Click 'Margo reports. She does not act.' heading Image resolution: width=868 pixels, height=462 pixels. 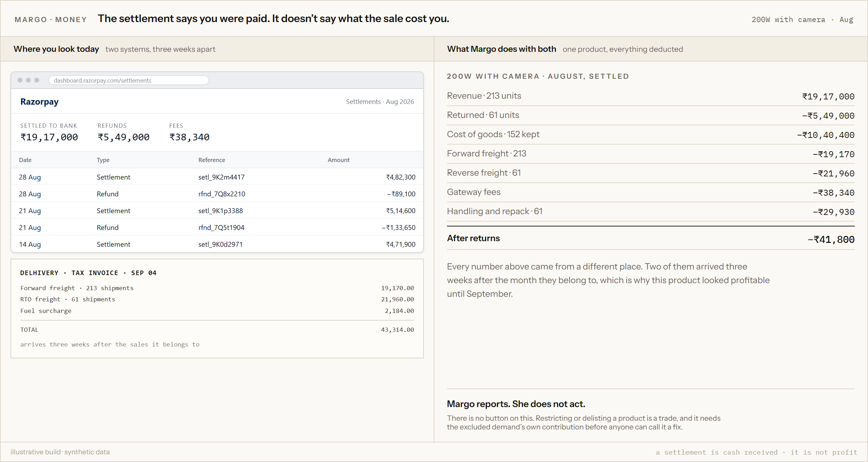(x=516, y=404)
